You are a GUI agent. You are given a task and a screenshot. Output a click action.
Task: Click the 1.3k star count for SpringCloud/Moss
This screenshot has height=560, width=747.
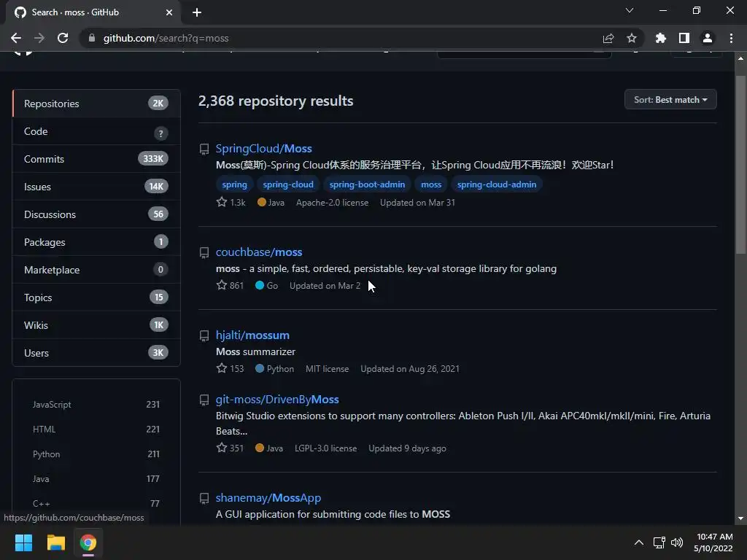(231, 203)
